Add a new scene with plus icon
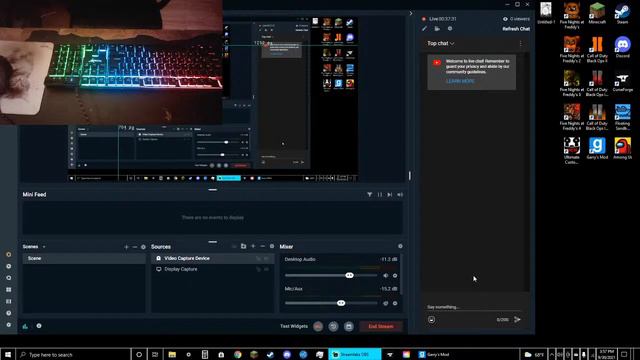This screenshot has width=640, height=360. 126,247
